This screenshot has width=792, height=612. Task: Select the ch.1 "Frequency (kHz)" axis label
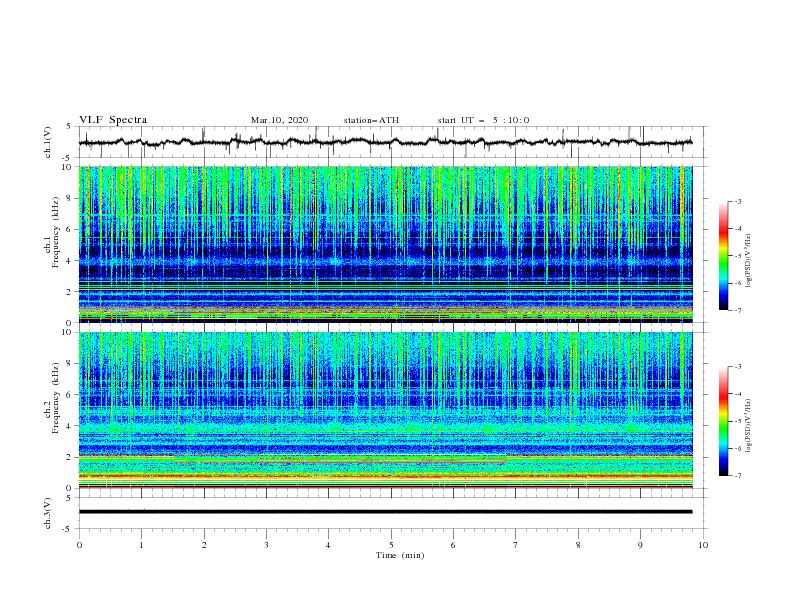pyautogui.click(x=56, y=231)
